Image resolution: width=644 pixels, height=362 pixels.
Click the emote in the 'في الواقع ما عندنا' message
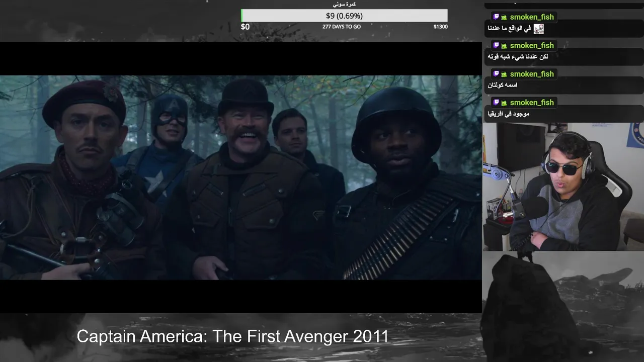click(538, 29)
